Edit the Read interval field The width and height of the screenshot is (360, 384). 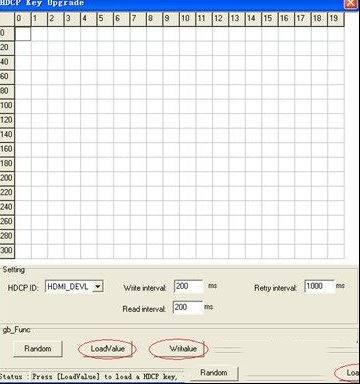(188, 308)
